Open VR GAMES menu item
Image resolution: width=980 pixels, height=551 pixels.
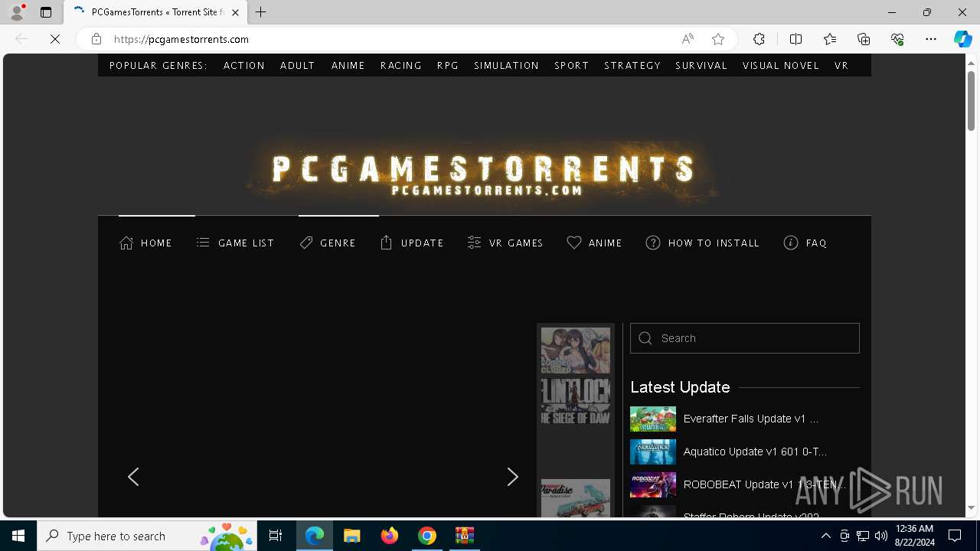(505, 243)
